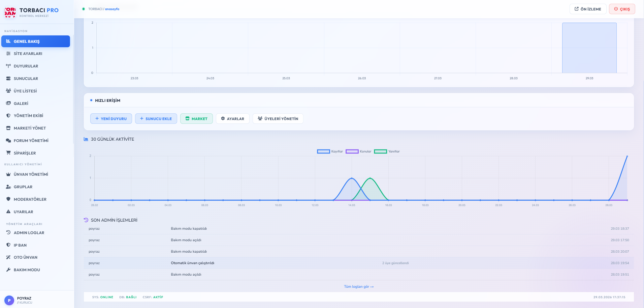Click the 29.03 bar in chart

[589, 48]
